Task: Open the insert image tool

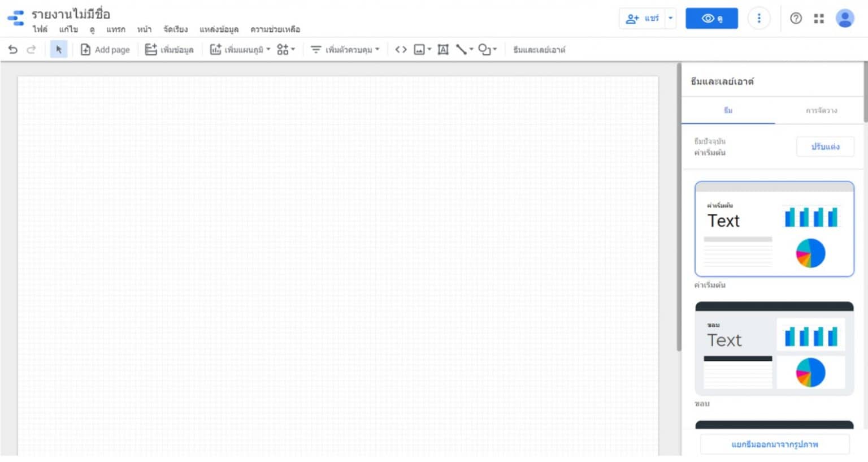Action: coord(419,50)
